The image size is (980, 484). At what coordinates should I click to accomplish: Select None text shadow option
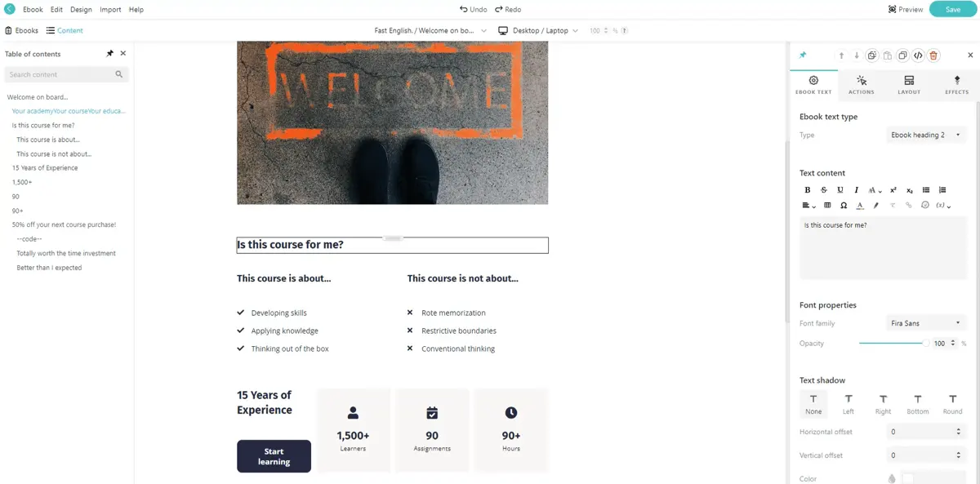[813, 403]
